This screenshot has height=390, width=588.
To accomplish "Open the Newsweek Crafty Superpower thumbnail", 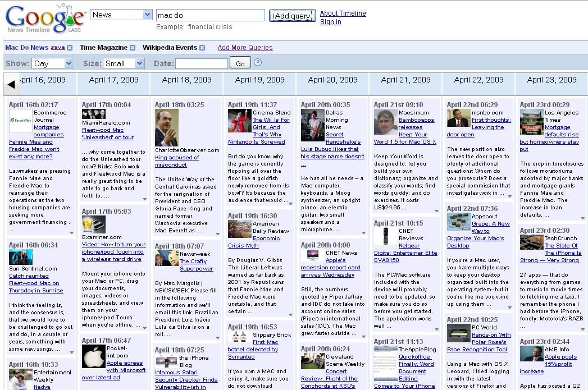I will [x=166, y=258].
